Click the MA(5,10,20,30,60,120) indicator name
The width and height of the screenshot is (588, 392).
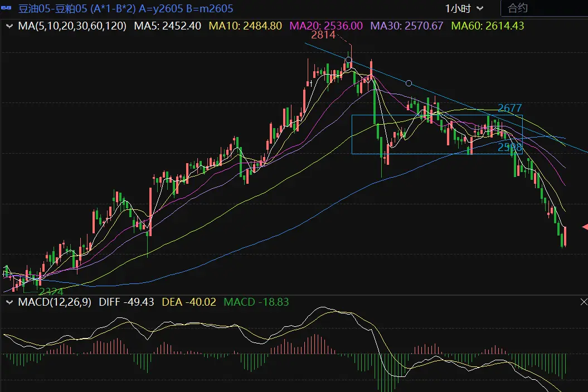tap(72, 26)
